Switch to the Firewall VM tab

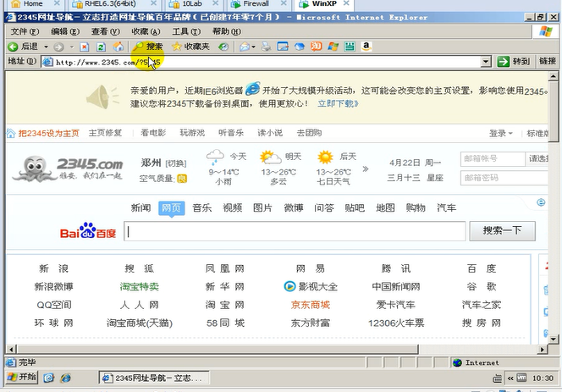click(x=256, y=4)
